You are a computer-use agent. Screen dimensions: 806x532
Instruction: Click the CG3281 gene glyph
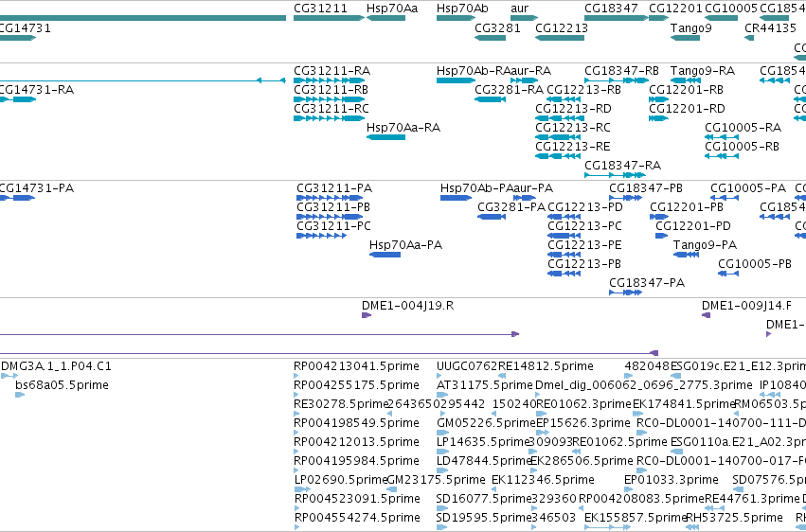pyautogui.click(x=491, y=38)
